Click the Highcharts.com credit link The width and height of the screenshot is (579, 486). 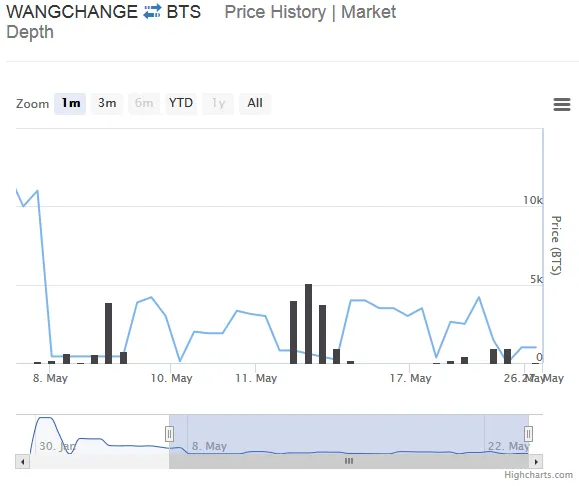pyautogui.click(x=538, y=475)
